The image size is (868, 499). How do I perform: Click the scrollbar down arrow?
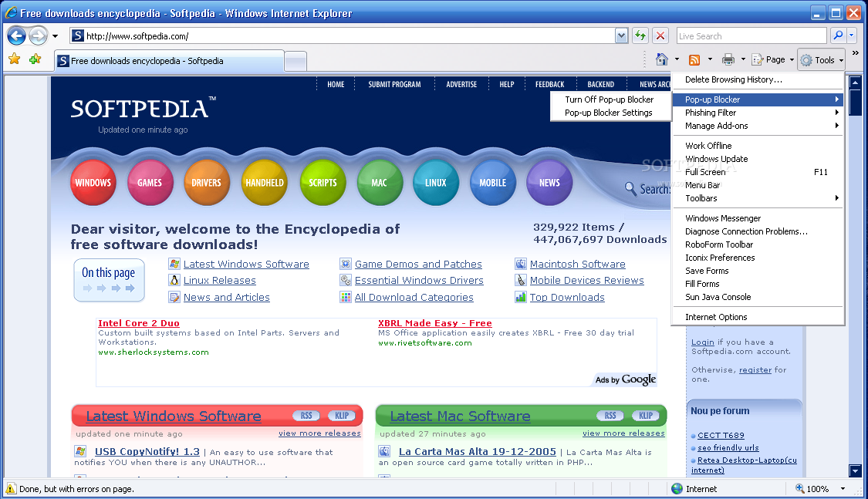pyautogui.click(x=855, y=470)
